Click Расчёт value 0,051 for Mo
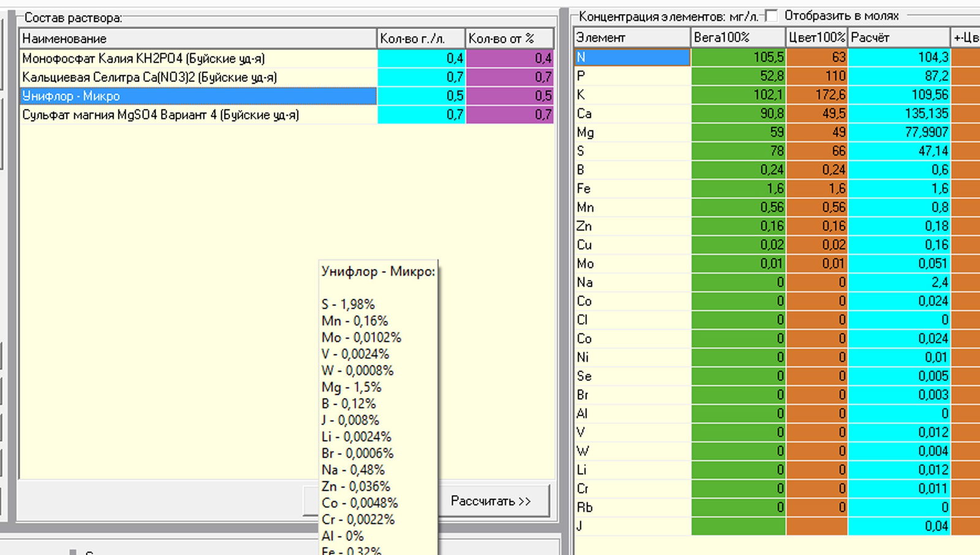The height and width of the screenshot is (555, 980). [899, 263]
